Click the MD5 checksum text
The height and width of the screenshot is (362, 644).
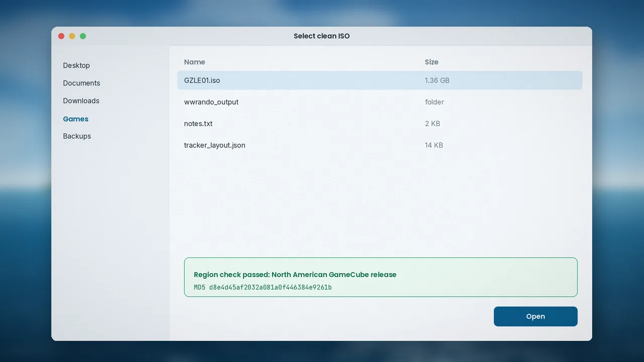263,288
